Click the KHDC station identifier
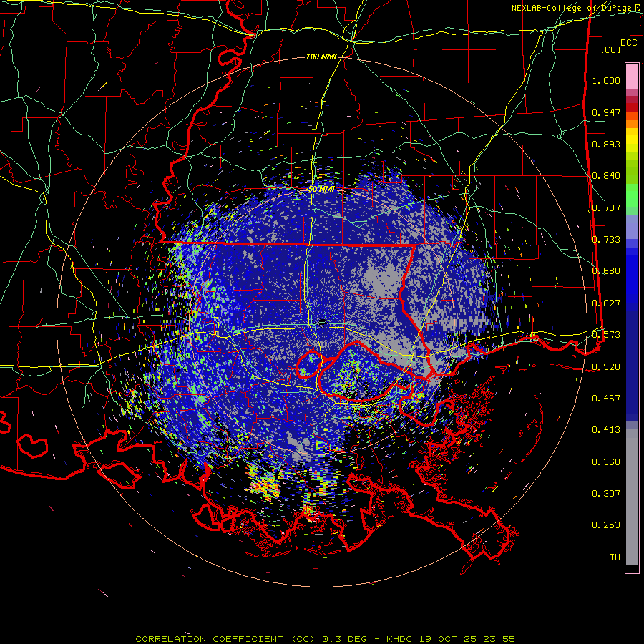The height and width of the screenshot is (644, 644). 401,639
